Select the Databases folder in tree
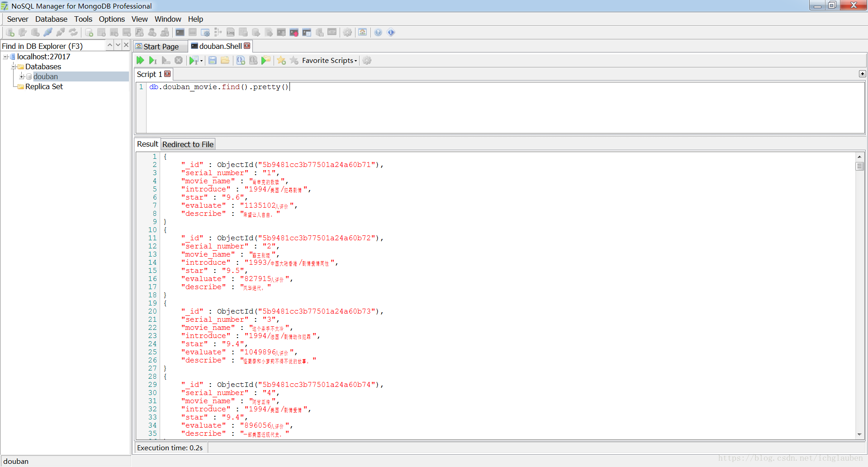Image resolution: width=868 pixels, height=467 pixels. click(x=43, y=67)
